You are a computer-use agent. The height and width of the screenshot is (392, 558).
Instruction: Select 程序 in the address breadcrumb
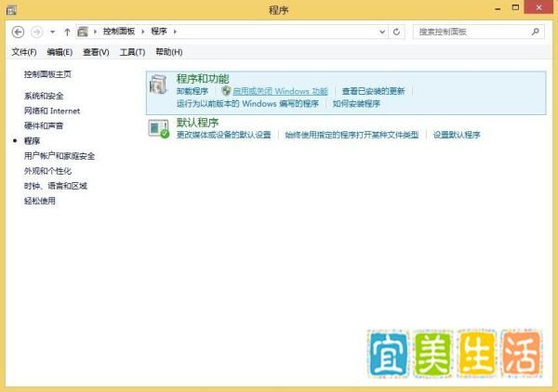[x=159, y=32]
